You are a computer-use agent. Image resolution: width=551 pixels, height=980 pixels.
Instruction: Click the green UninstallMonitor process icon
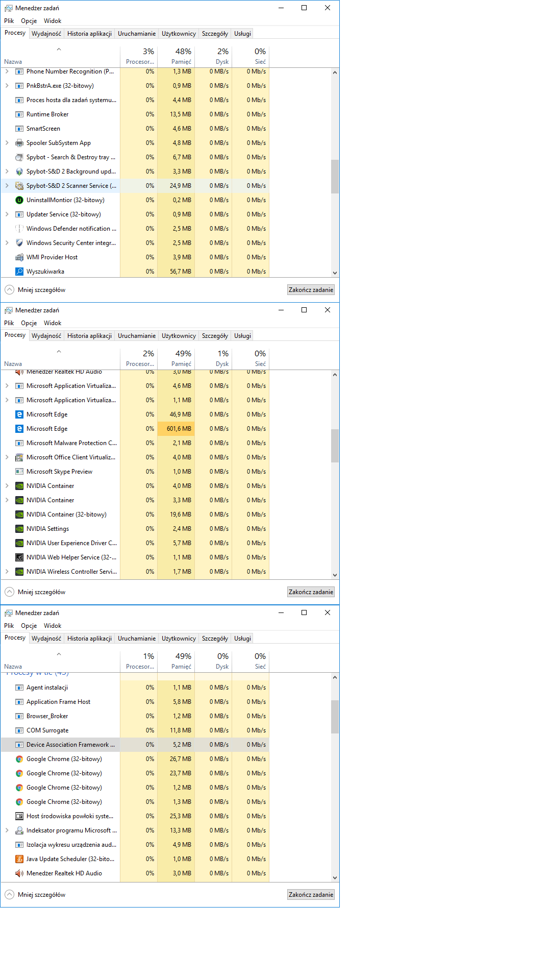point(19,200)
